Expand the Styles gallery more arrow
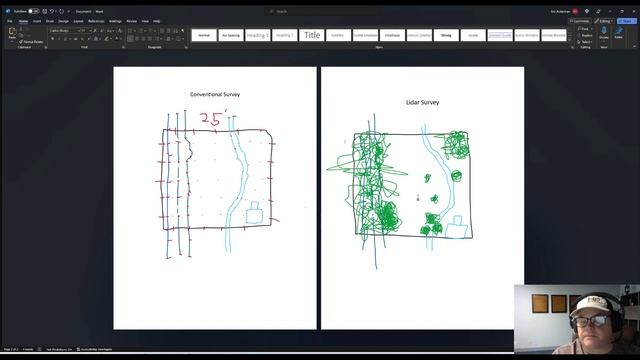The width and height of the screenshot is (640, 360). (x=570, y=40)
